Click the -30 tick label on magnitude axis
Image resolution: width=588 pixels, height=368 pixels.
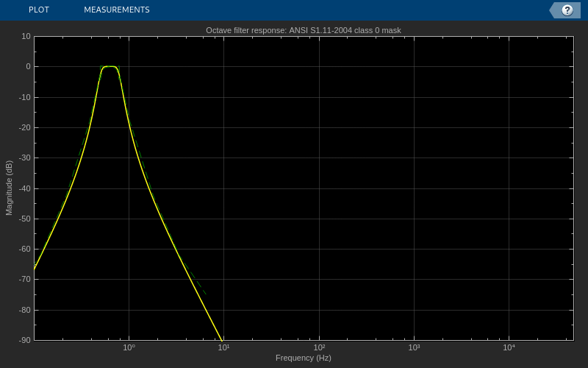pyautogui.click(x=25, y=158)
